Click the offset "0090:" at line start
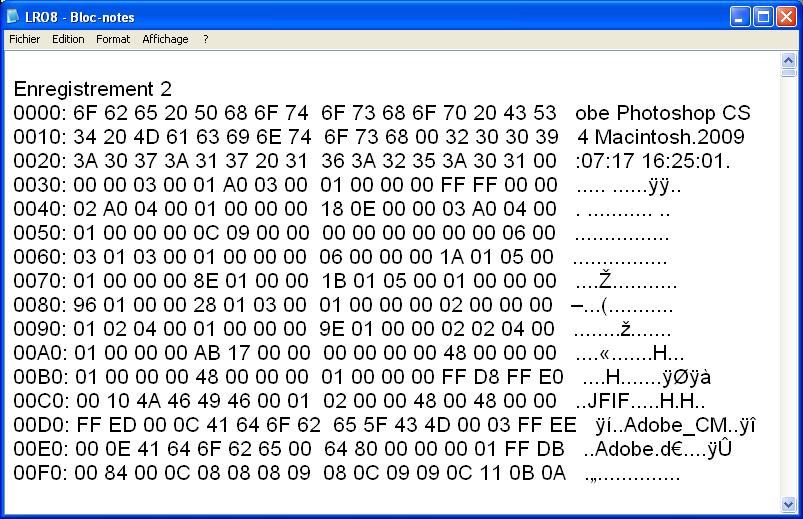This screenshot has width=803, height=519. [x=40, y=328]
